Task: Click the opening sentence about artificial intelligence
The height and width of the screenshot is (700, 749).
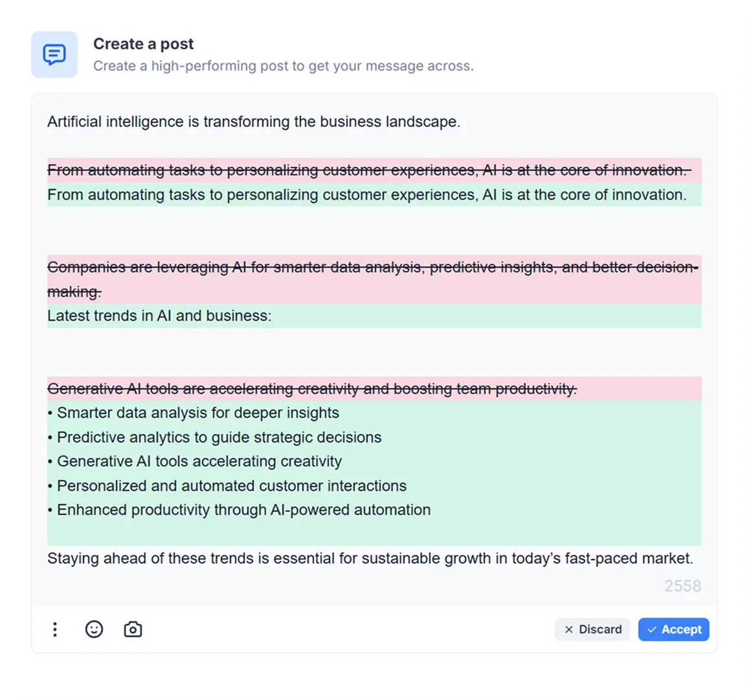Action: click(x=253, y=122)
